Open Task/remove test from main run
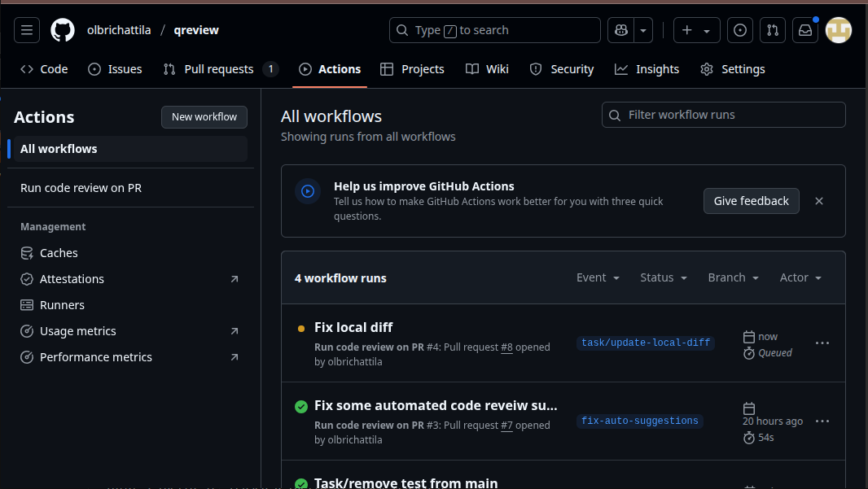Viewport: 868px width, 489px height. click(406, 483)
